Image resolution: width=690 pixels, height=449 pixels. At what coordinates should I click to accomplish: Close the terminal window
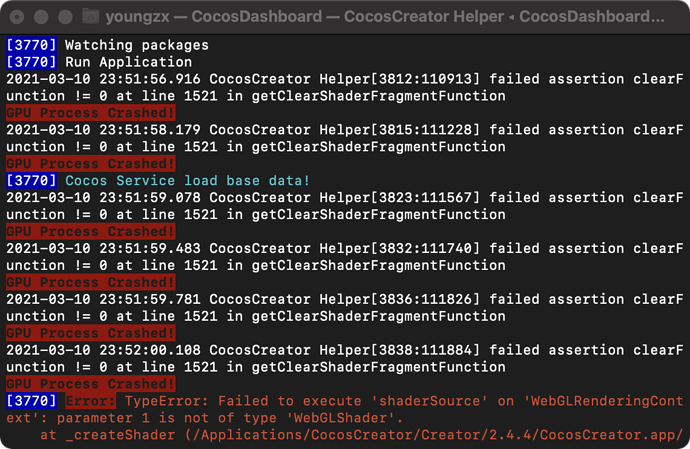(18, 17)
